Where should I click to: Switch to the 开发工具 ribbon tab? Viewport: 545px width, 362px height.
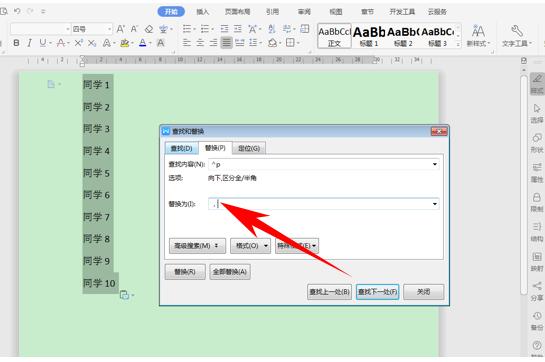coord(402,11)
